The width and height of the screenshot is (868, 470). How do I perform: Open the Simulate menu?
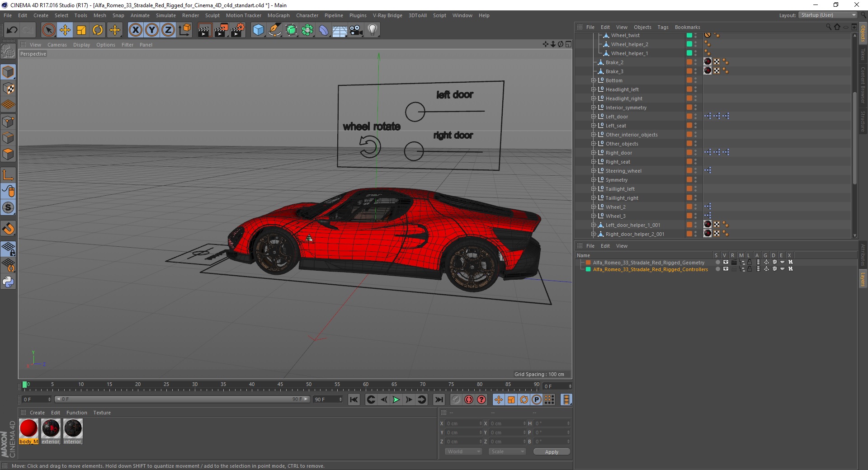click(x=166, y=15)
